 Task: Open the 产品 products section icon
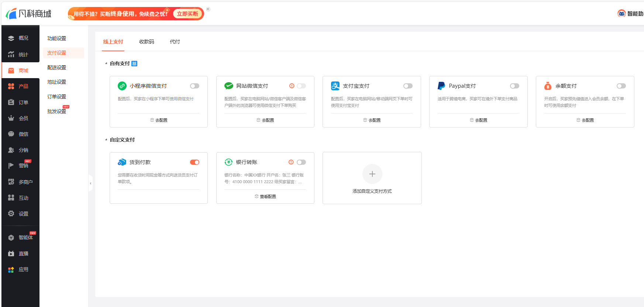coord(11,86)
